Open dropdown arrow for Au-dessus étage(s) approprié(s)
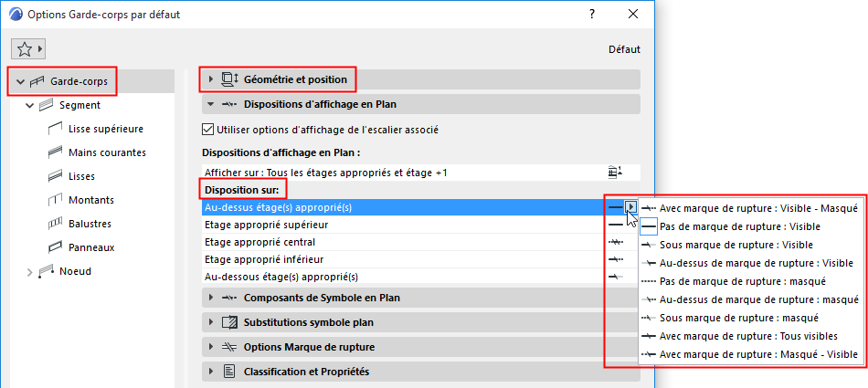Screen dimensions: 868x388 pyautogui.click(x=631, y=207)
